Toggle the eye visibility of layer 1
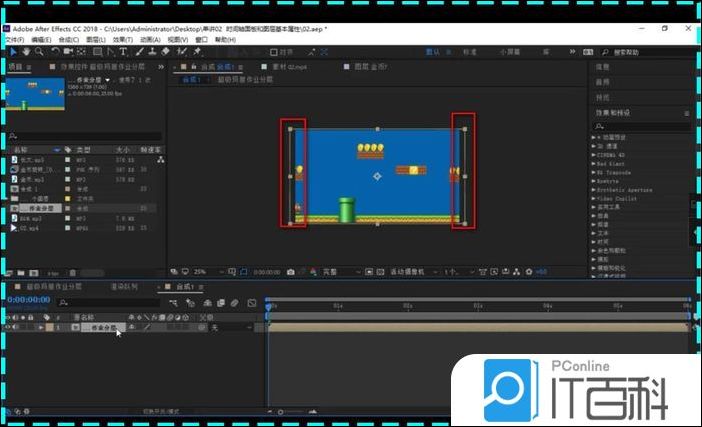This screenshot has height=427, width=702. 9,327
